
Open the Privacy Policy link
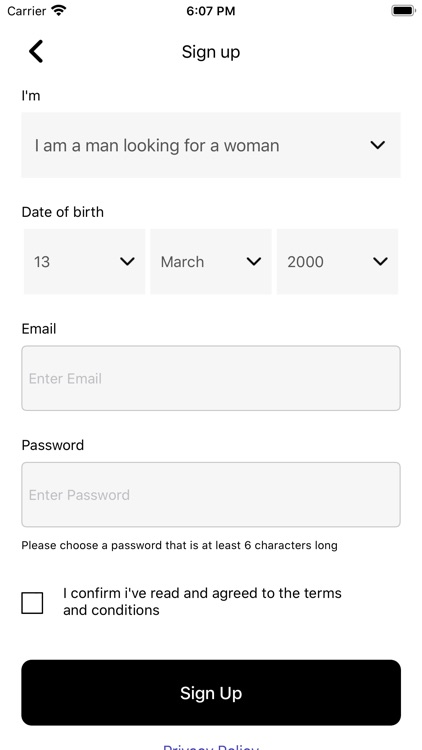pos(211,747)
